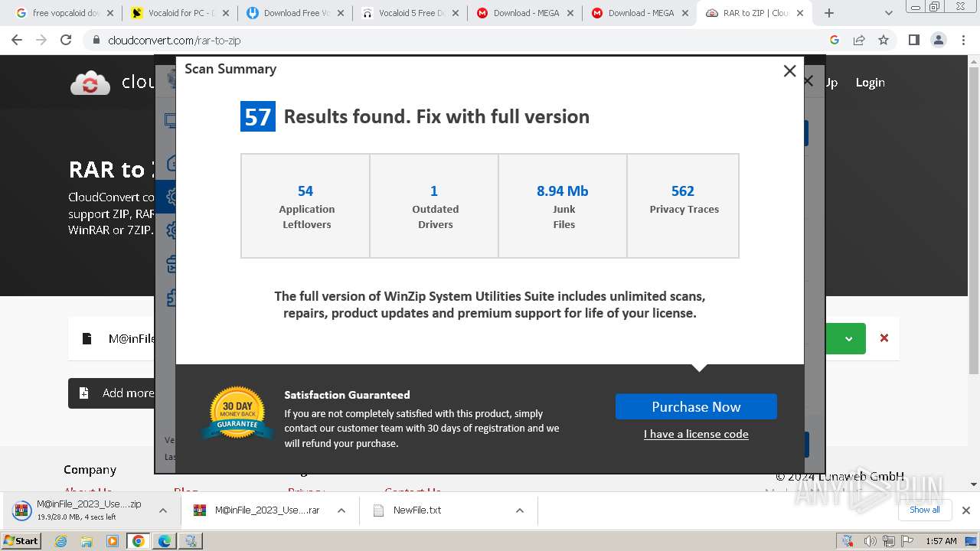Click the 1:57 AM system clock

pyautogui.click(x=941, y=541)
